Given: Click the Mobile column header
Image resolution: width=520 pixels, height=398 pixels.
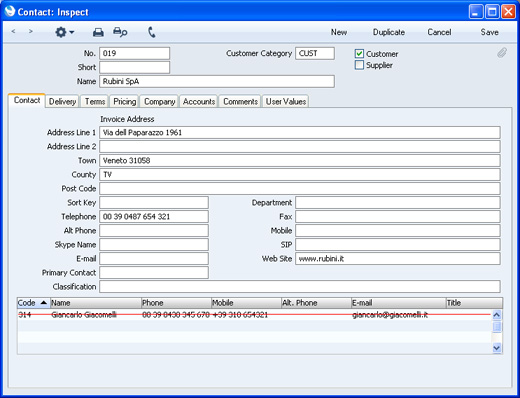Looking at the screenshot, I should click(246, 303).
